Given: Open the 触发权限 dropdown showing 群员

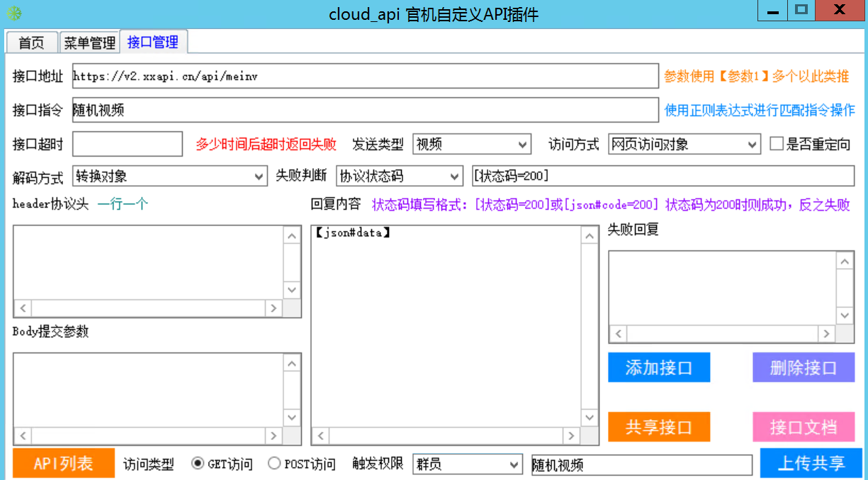Looking at the screenshot, I should (468, 464).
